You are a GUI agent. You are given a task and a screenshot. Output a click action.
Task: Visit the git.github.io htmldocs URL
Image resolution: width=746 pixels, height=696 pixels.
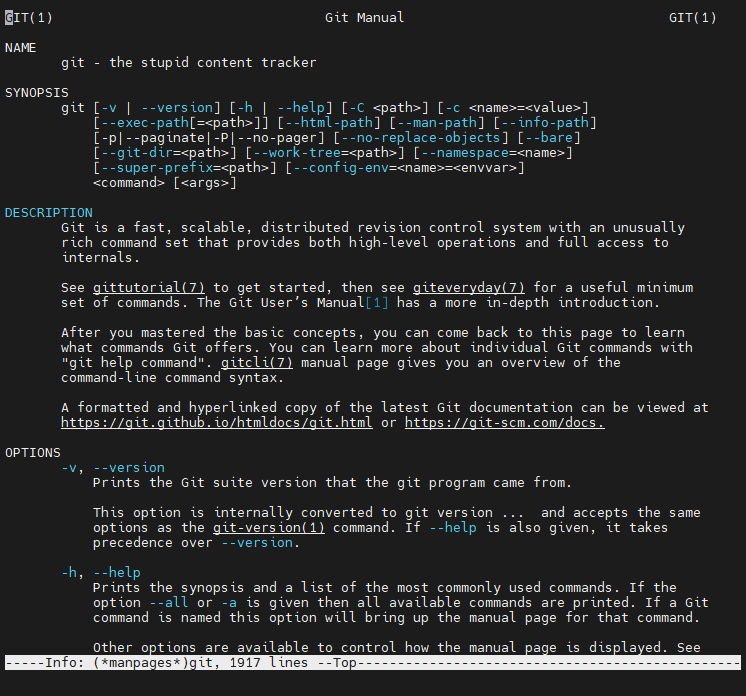(216, 423)
